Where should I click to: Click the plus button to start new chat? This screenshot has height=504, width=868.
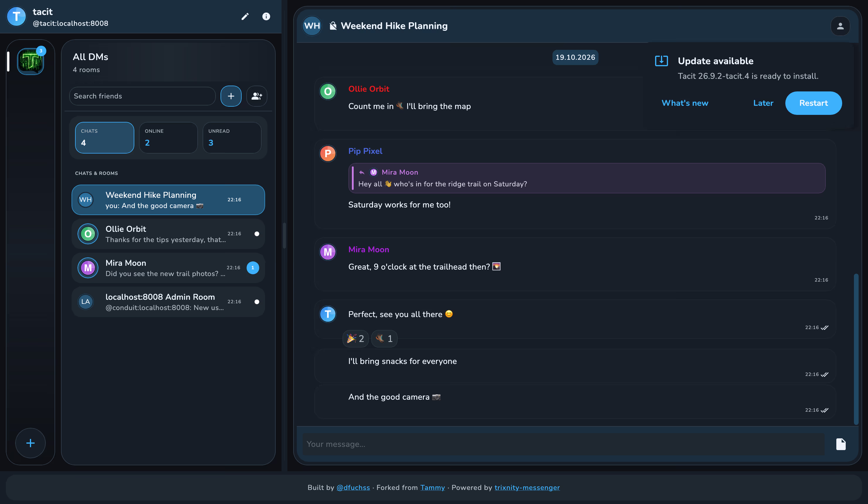tap(231, 96)
